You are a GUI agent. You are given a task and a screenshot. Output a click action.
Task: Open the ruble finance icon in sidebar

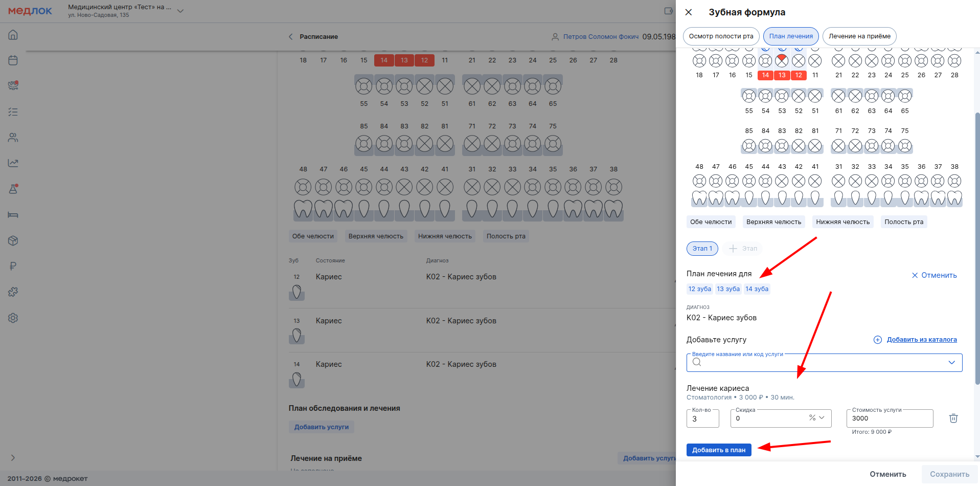[x=13, y=266]
